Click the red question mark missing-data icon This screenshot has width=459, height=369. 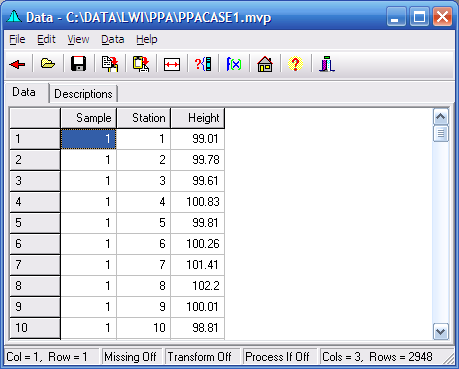(x=203, y=64)
